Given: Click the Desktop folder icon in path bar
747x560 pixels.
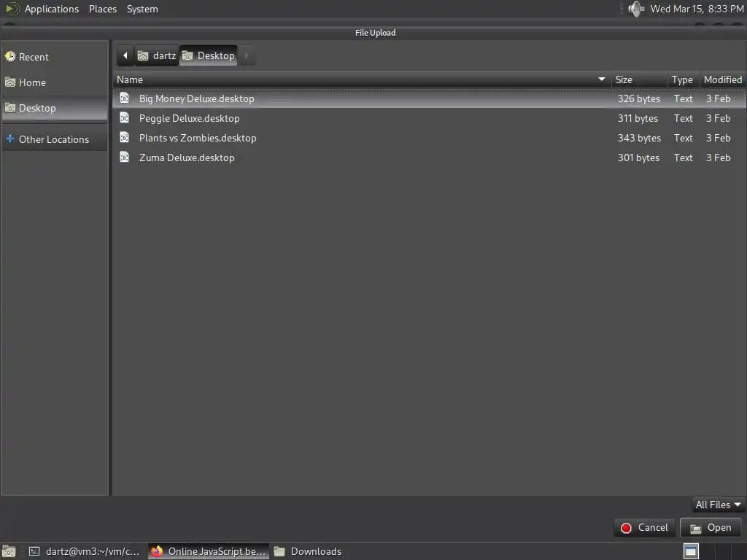Looking at the screenshot, I should click(187, 55).
